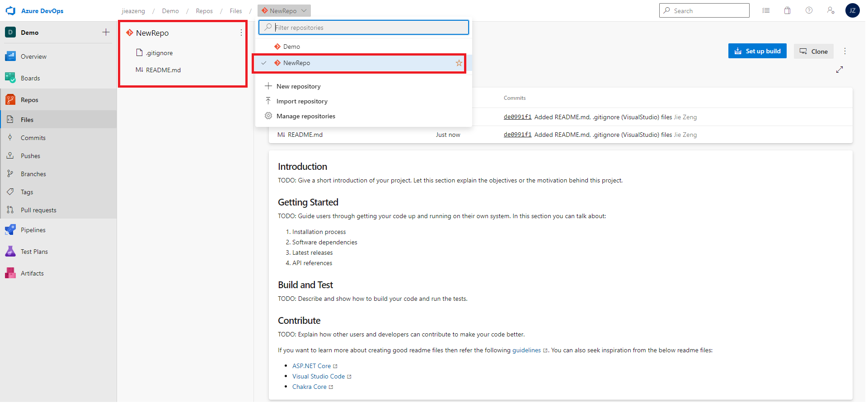The width and height of the screenshot is (868, 411).
Task: Click Demo in the breadcrumb
Action: (x=170, y=11)
